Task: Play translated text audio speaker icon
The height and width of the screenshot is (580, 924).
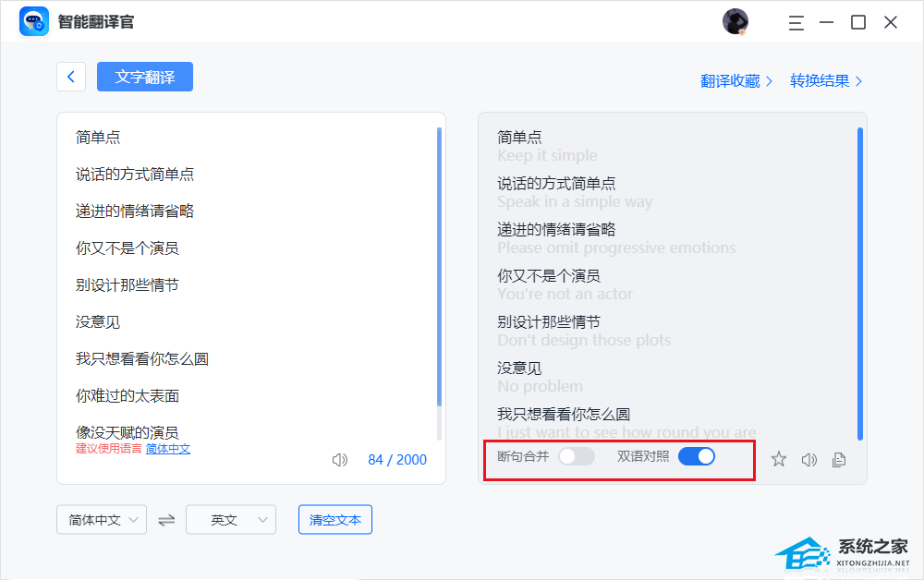Action: (x=809, y=460)
